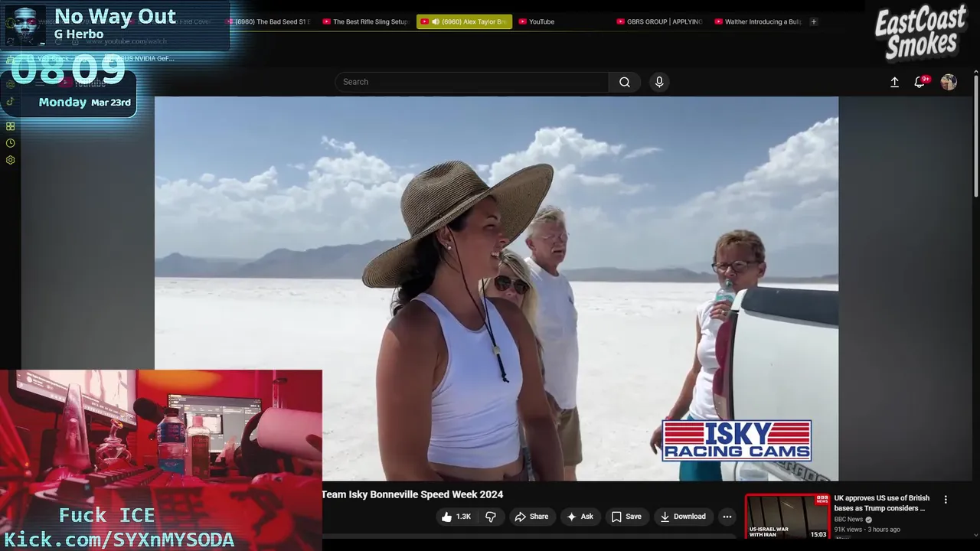Click the '91K views · 3 hours ago' text

point(867,530)
